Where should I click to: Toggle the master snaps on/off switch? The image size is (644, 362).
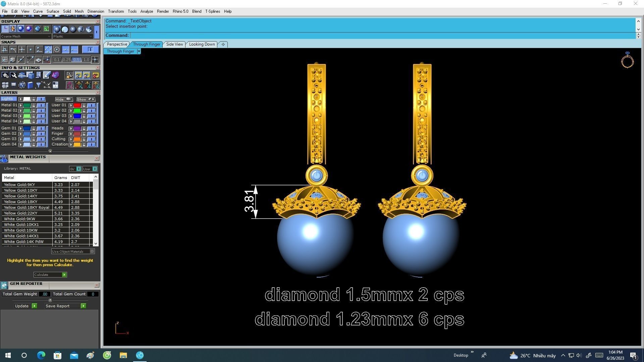coord(90,50)
